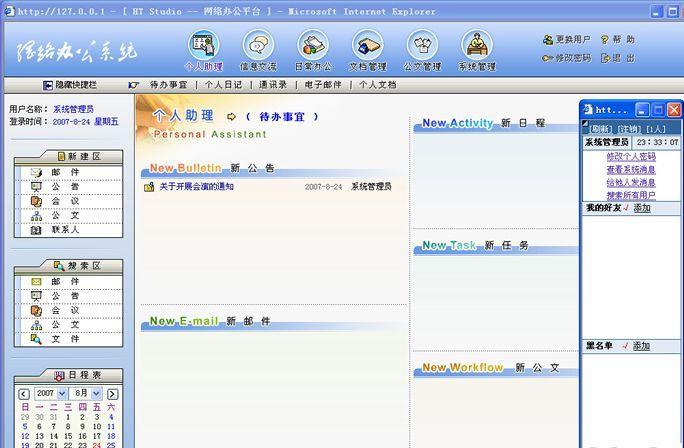This screenshot has width=684, height=448.
Task: Search 文件 in the 搜索区 panel
Action: pos(66,339)
